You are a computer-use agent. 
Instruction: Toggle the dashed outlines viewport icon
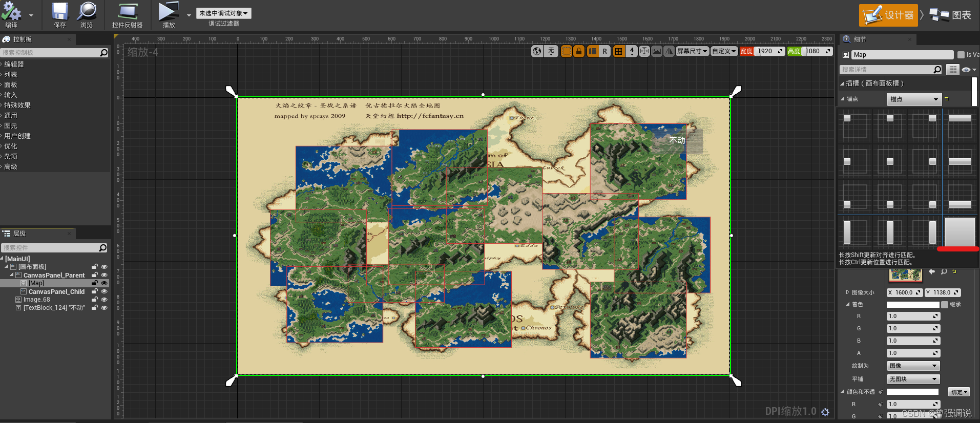click(566, 51)
